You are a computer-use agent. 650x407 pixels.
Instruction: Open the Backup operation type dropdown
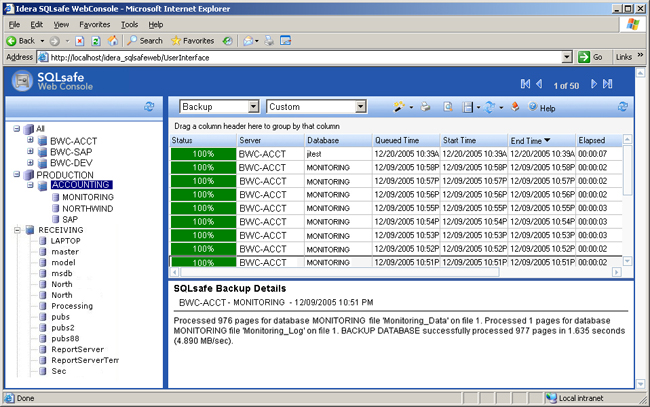(254, 107)
